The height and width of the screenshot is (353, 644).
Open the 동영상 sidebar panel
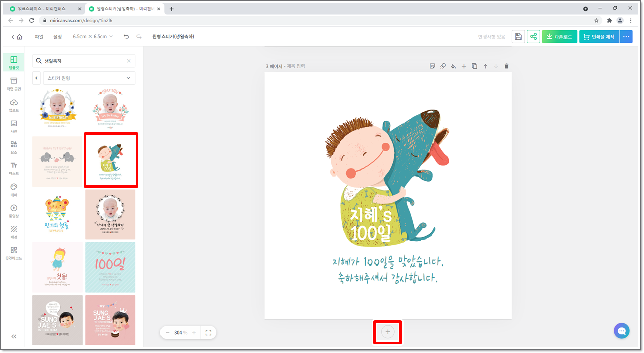[x=14, y=211]
